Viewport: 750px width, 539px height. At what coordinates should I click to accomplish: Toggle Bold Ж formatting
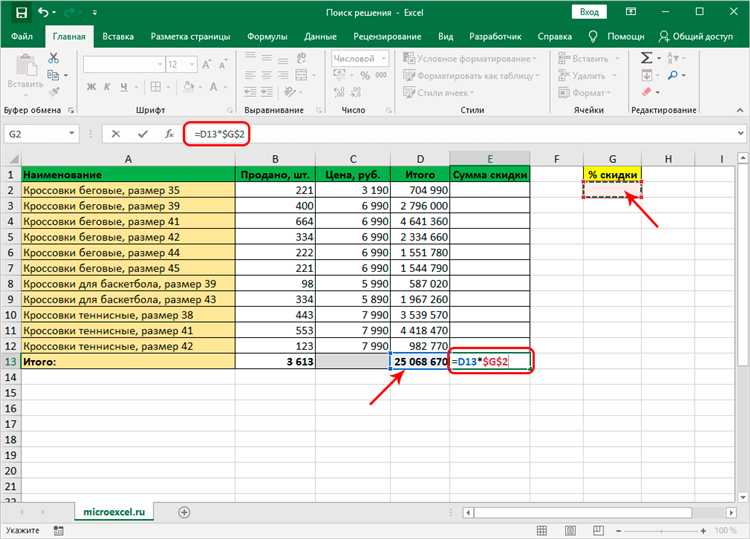91,87
